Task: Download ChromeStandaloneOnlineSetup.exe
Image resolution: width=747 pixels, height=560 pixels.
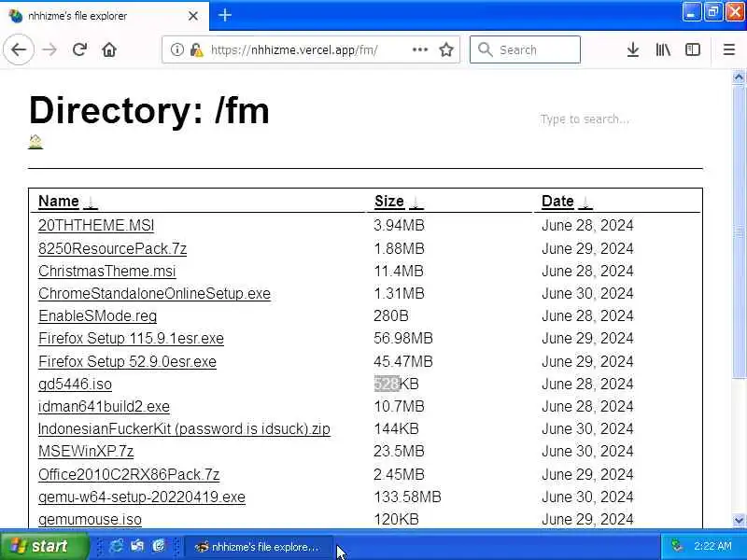Action: (154, 293)
